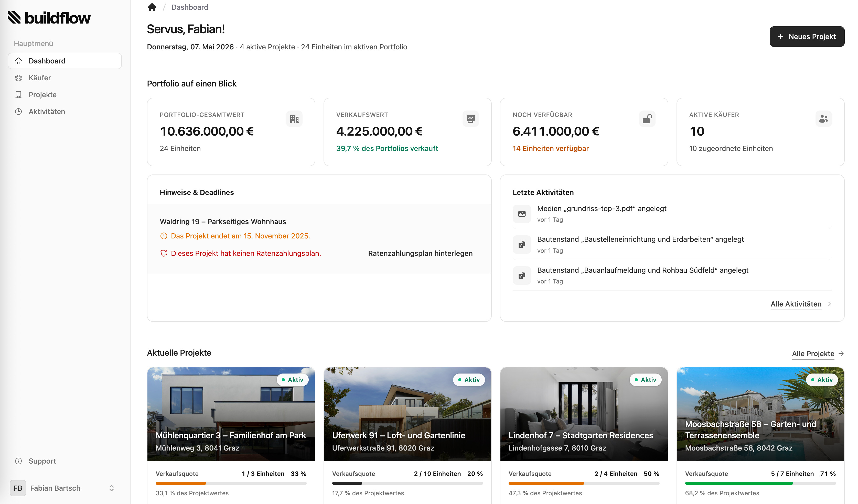Open the Dashboard menu item
The width and height of the screenshot is (858, 504).
point(65,61)
